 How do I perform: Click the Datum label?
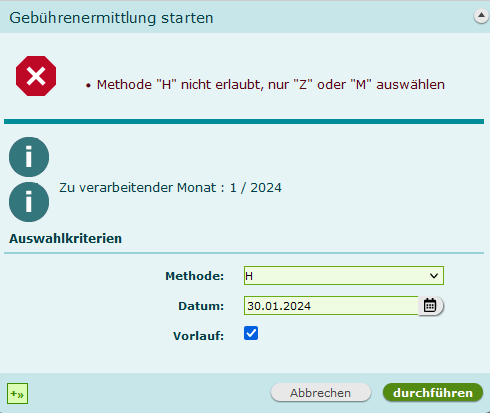point(201,306)
